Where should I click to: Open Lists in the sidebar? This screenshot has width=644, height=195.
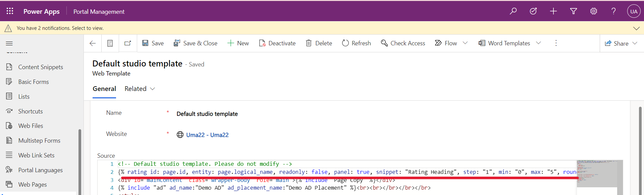point(24,97)
